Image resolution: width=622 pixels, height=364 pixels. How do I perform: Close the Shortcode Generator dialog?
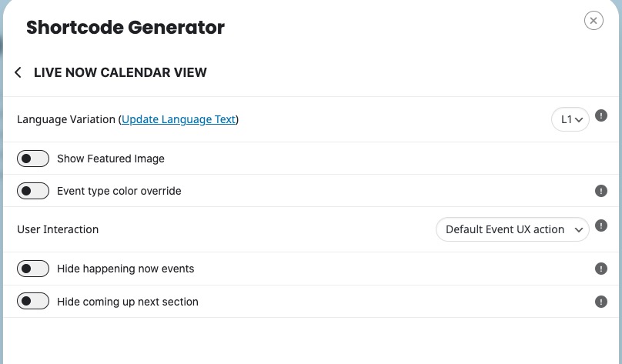[x=594, y=21]
